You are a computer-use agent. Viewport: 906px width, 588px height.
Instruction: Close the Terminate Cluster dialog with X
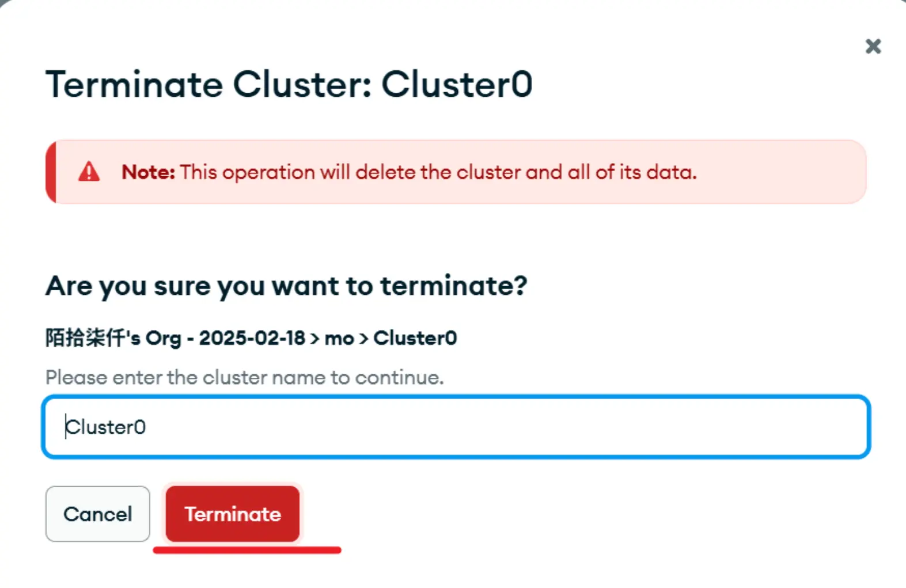coord(873,46)
